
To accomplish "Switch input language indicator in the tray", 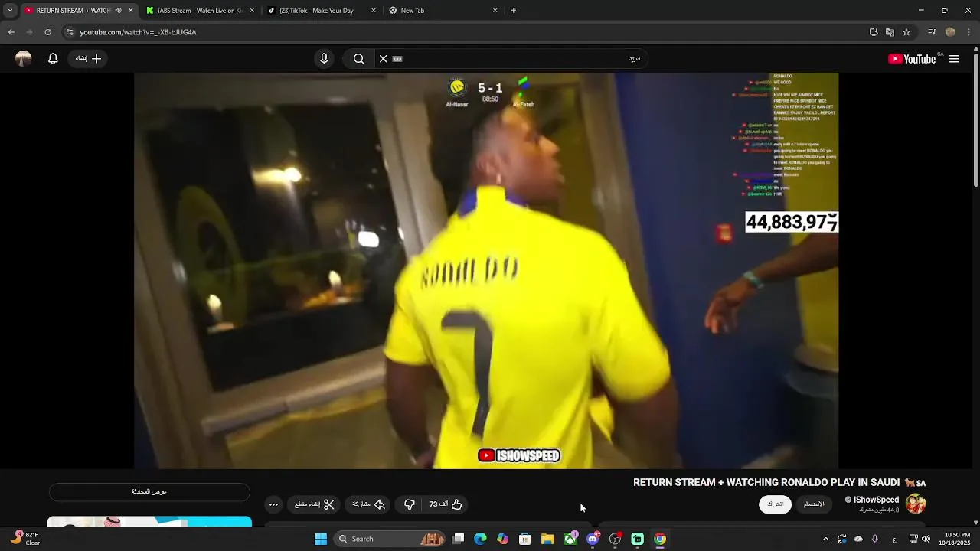I will click(x=894, y=539).
